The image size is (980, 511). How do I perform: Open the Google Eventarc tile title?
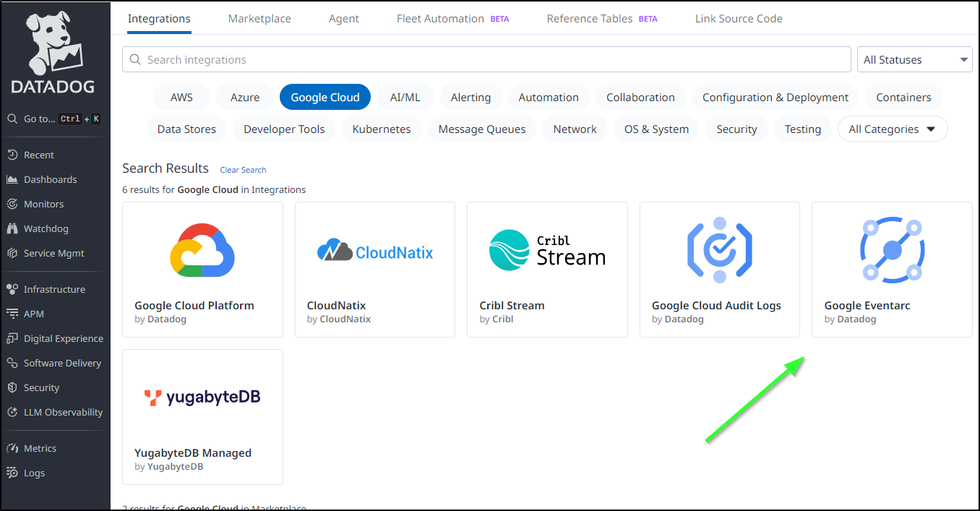867,305
